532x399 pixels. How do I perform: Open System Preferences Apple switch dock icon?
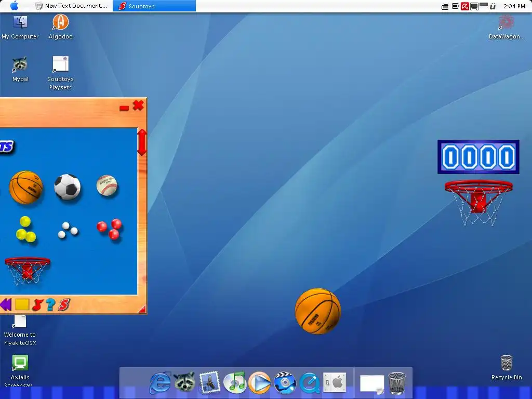click(x=335, y=382)
